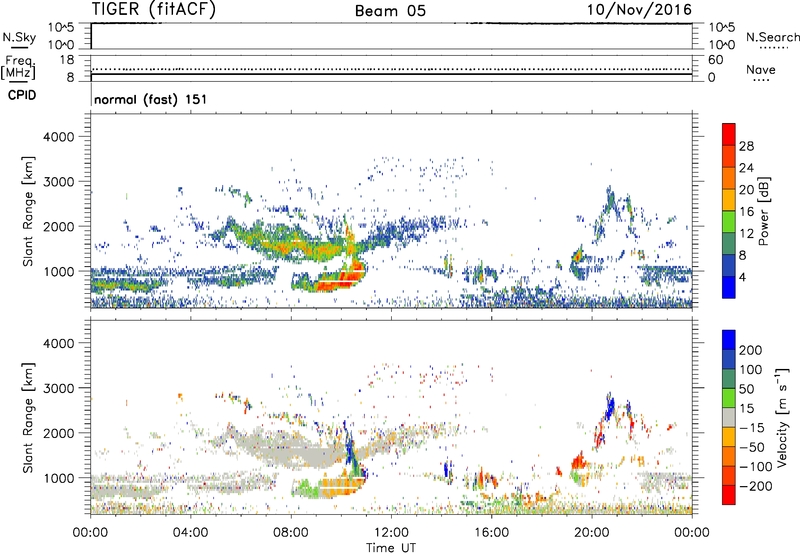This screenshot has width=800, height=554.
Task: Click the 'Nave' legend label
Action: tap(761, 70)
